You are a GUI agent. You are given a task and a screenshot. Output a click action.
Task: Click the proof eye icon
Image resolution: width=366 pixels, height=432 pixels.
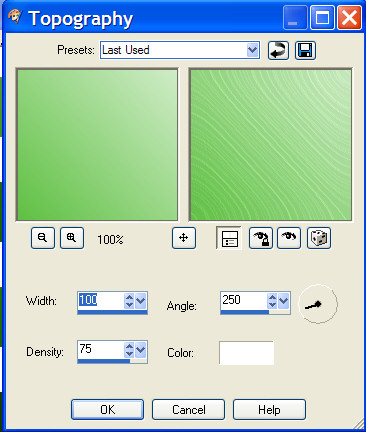tap(289, 238)
